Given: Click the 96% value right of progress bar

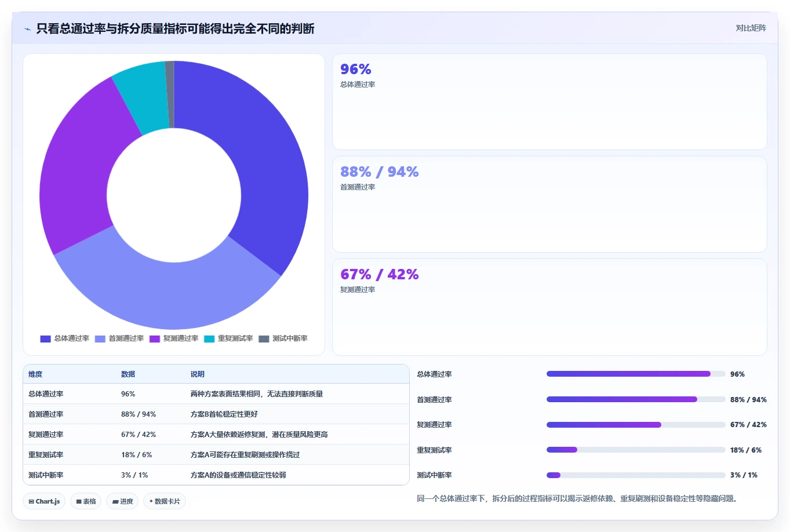Looking at the screenshot, I should click(737, 374).
